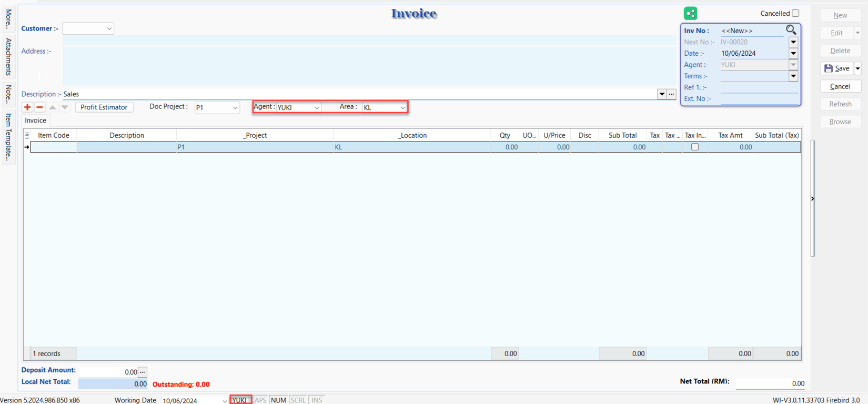The image size is (868, 404).
Task: Move row up with up arrow icon
Action: [52, 107]
